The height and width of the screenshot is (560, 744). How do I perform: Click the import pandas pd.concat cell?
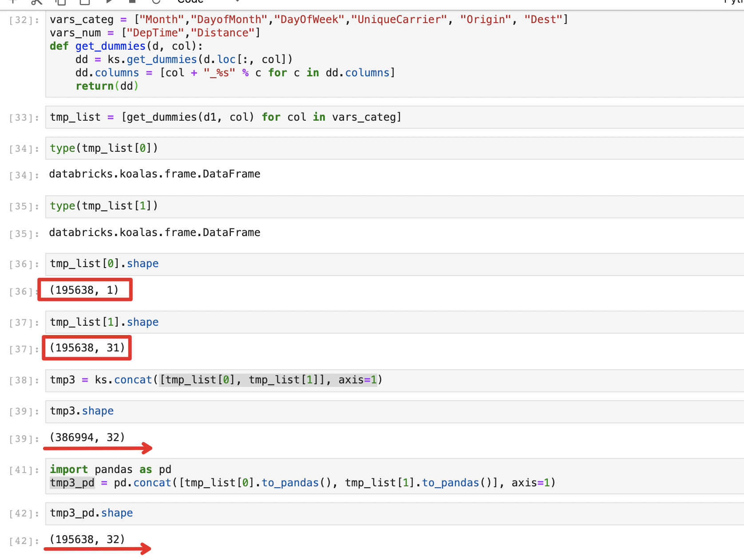(395, 476)
